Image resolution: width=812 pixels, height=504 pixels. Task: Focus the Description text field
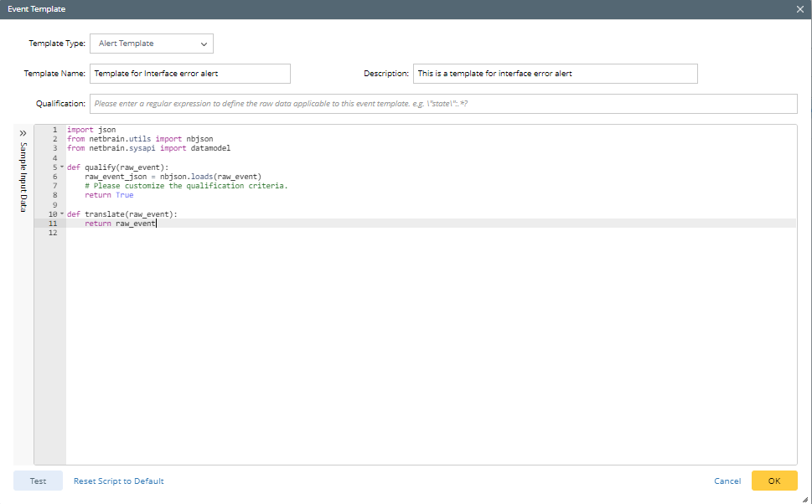point(555,74)
